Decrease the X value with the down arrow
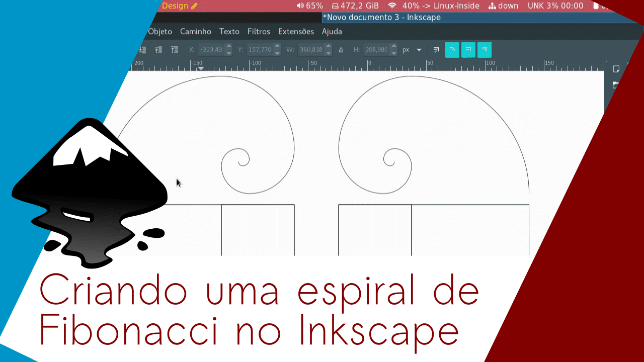The height and width of the screenshot is (362, 644). point(229,53)
